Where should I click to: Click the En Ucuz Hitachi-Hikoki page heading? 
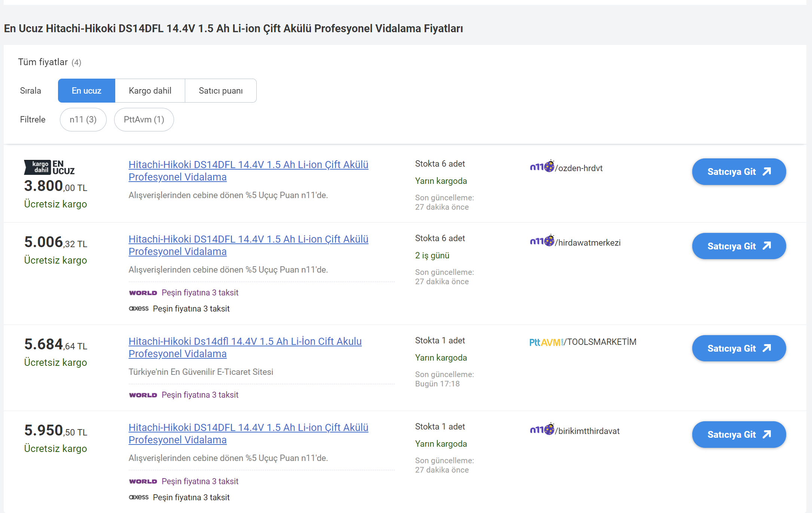[233, 28]
